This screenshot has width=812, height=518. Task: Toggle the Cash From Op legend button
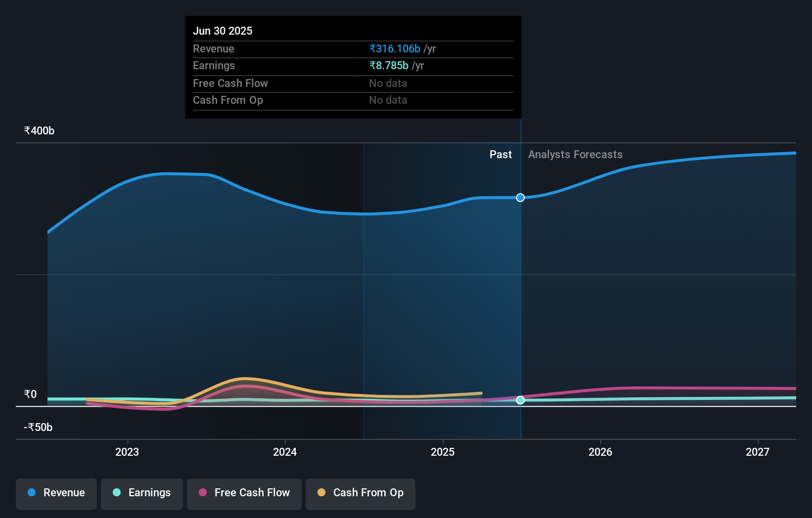(x=361, y=494)
